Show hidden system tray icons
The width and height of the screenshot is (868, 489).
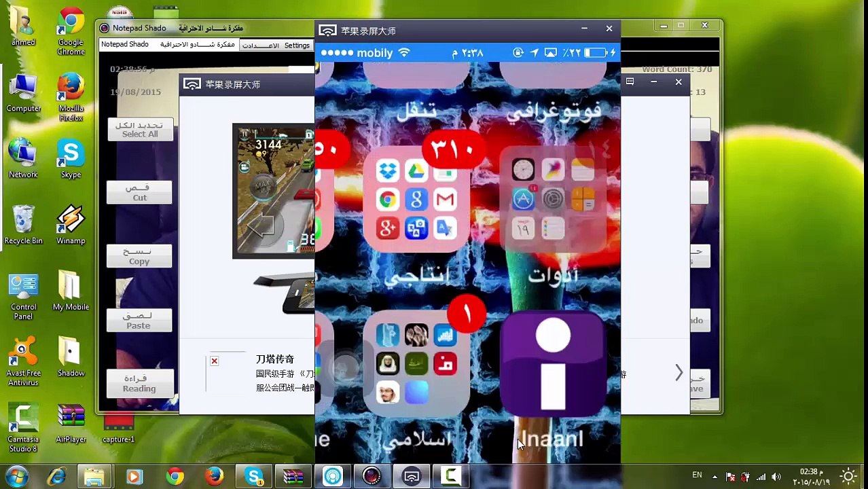(715, 477)
